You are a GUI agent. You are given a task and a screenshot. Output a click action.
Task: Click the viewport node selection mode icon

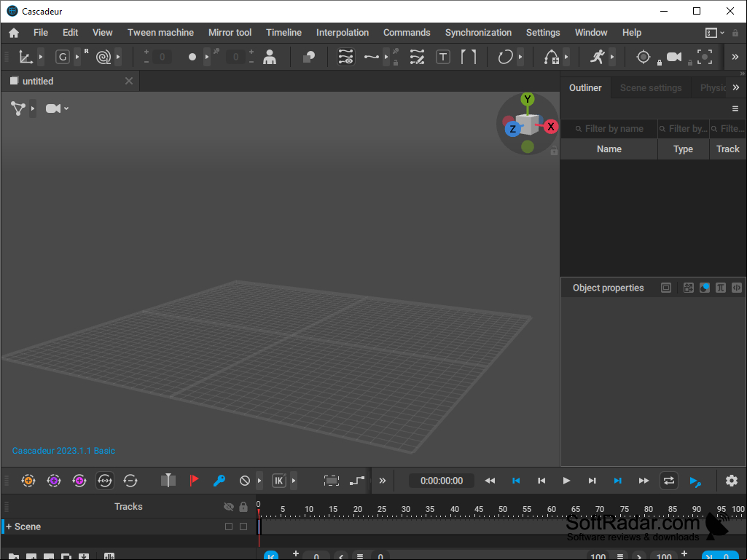pos(18,109)
